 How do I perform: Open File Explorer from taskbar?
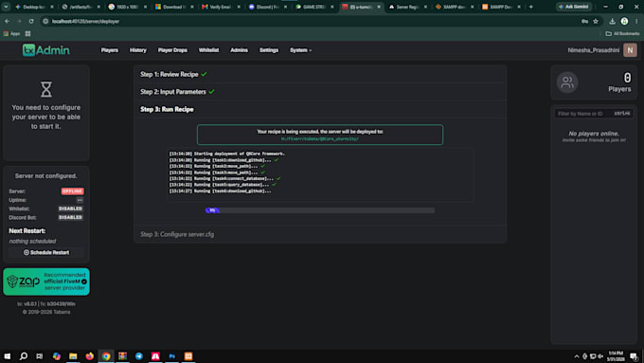click(x=73, y=356)
